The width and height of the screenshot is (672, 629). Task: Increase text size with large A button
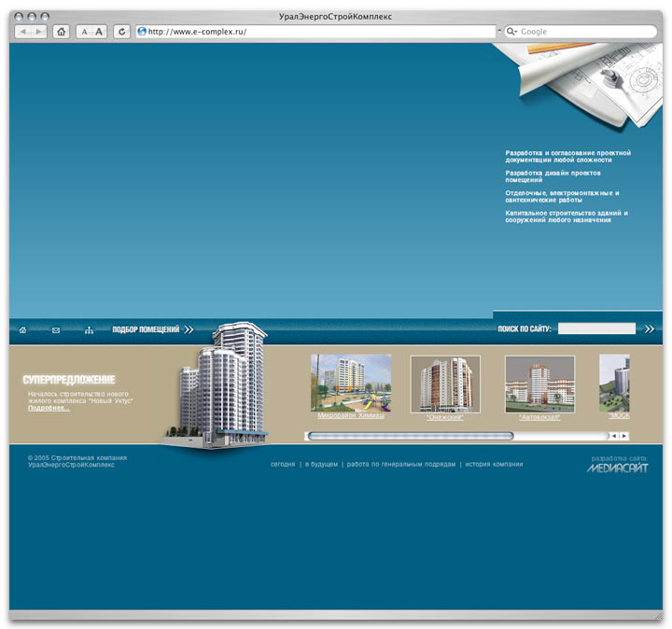pos(99,32)
